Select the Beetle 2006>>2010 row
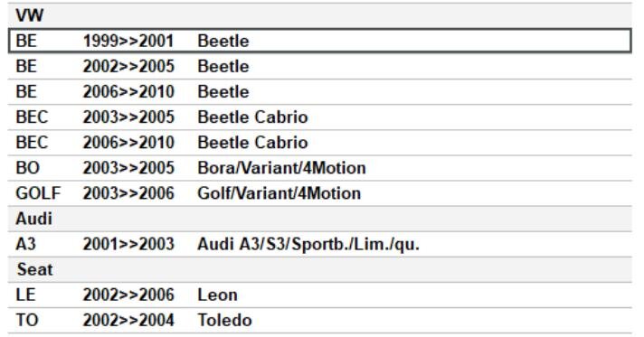The width and height of the screenshot is (644, 337). (320, 92)
